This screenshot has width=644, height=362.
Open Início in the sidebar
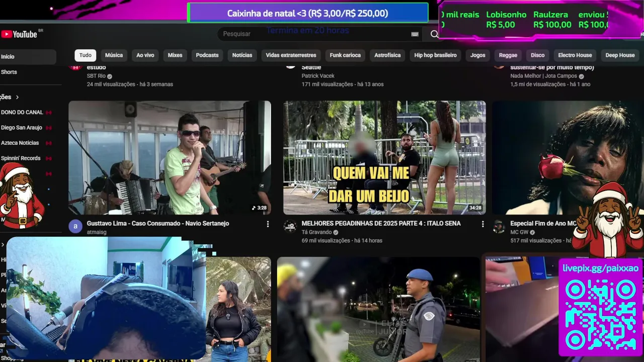28,57
